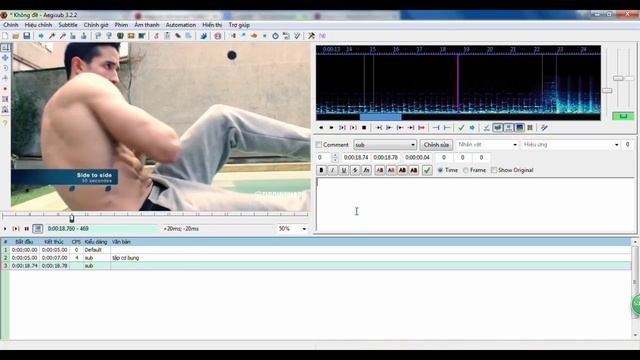Set shadow color last AB swatch
The height and width of the screenshot is (360, 640).
[x=413, y=170]
